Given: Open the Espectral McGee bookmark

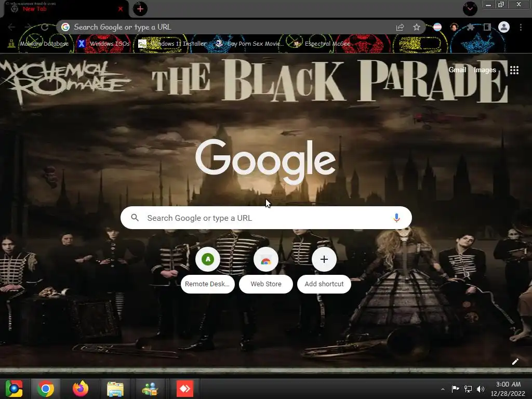Looking at the screenshot, I should pos(322,44).
